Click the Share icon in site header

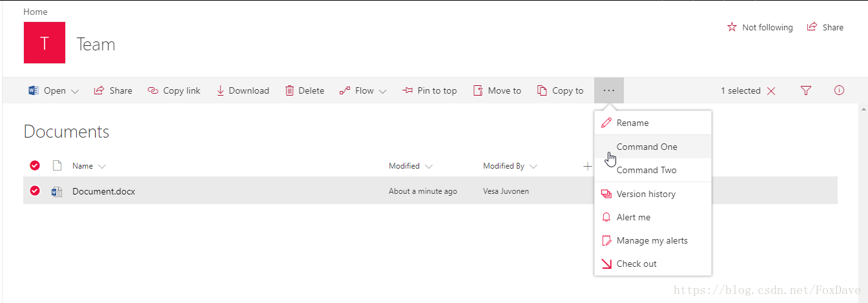(x=812, y=27)
